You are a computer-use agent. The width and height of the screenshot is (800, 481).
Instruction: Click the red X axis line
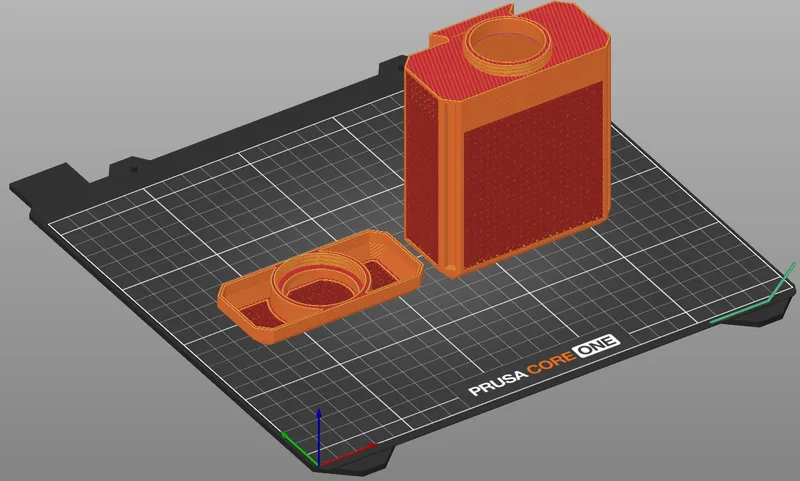click(x=347, y=455)
